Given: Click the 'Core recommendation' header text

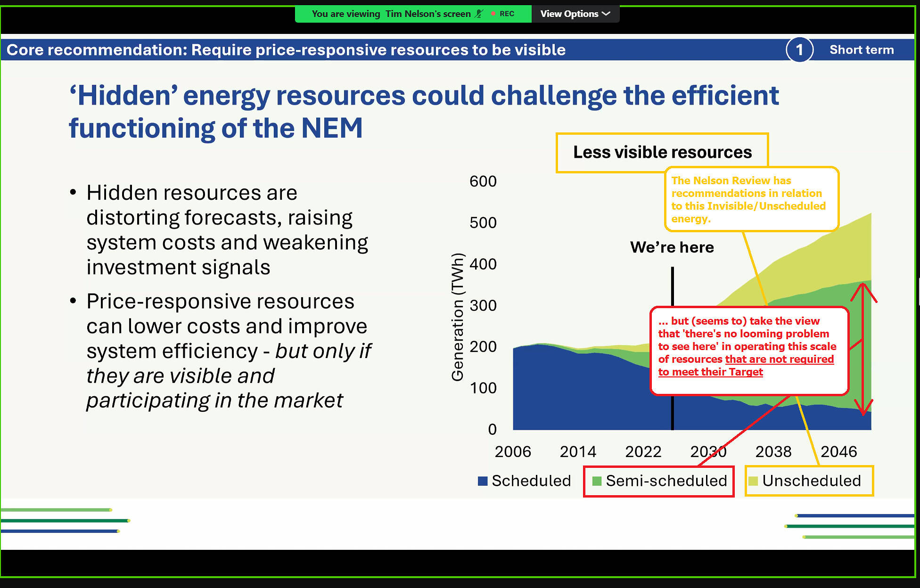Looking at the screenshot, I should click(286, 49).
